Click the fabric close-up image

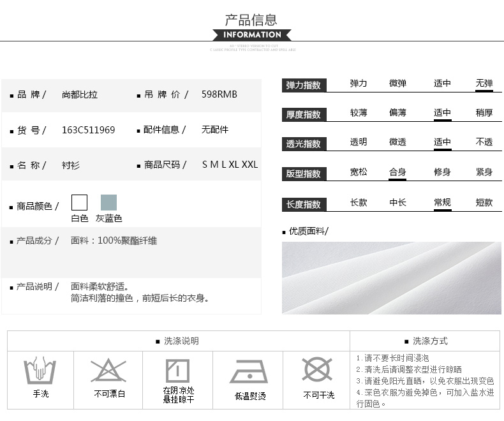click(x=392, y=278)
